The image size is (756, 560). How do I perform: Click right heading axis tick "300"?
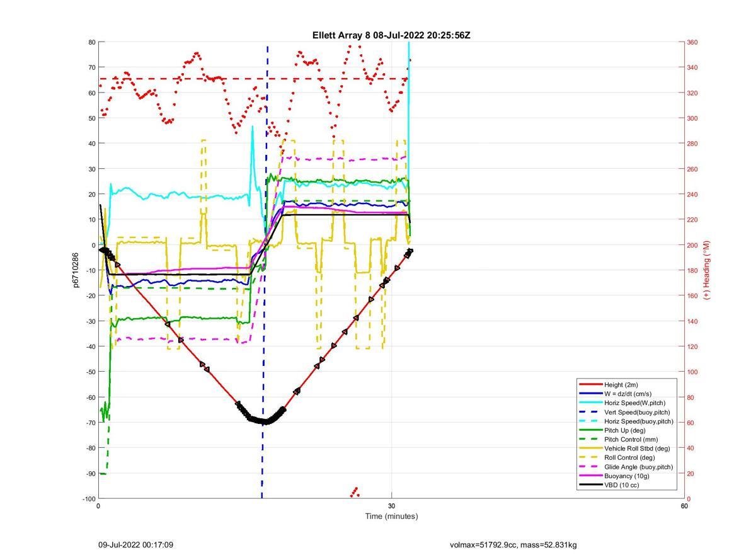(x=692, y=118)
